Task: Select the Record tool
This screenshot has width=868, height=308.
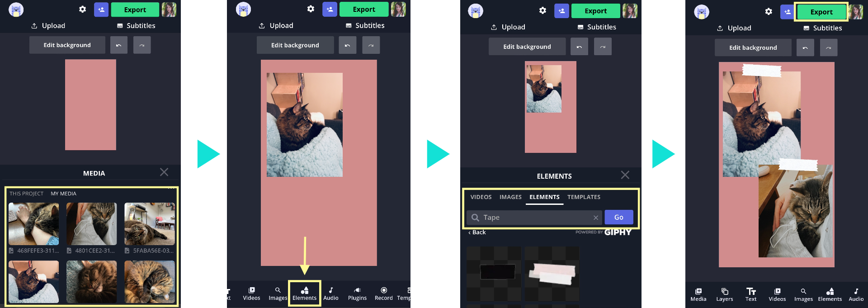Action: click(383, 294)
